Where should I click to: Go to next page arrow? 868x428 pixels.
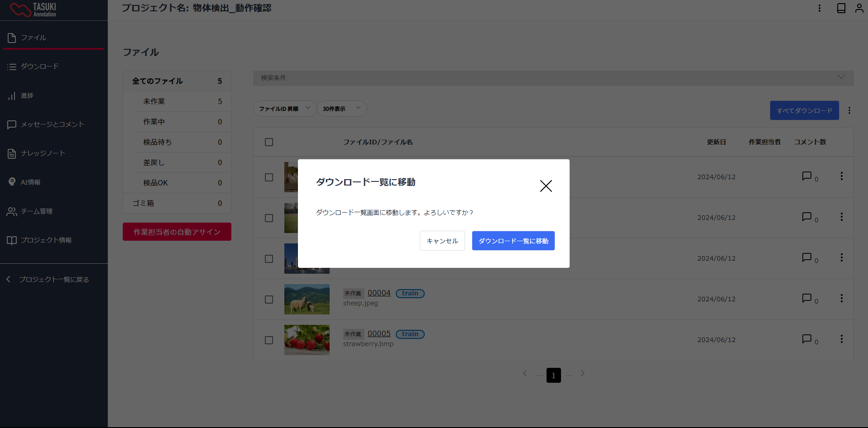583,373
